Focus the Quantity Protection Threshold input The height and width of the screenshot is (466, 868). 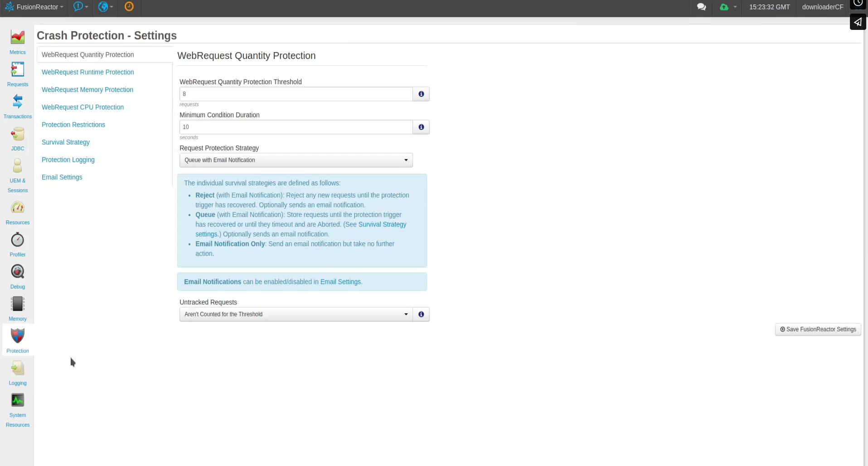[296, 94]
